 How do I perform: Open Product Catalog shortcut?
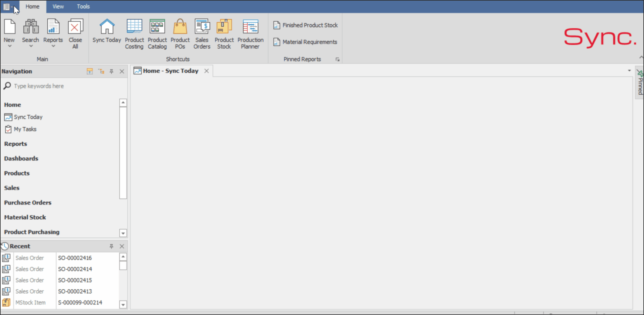pyautogui.click(x=157, y=34)
